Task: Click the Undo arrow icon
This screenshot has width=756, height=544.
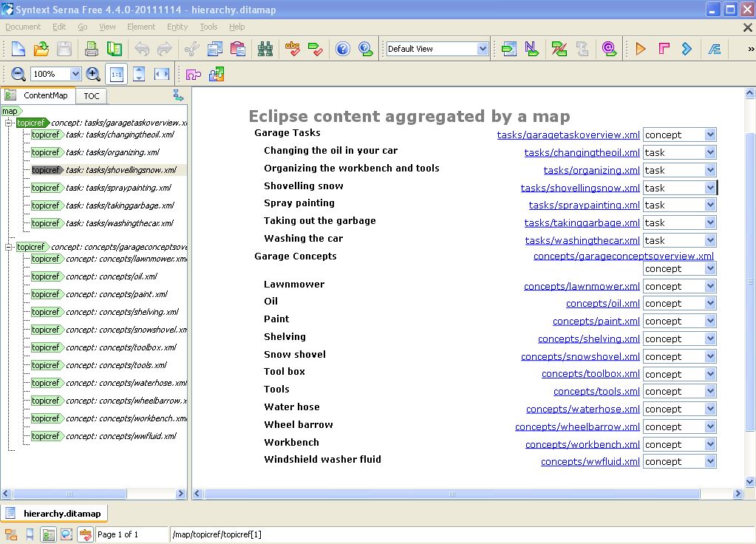Action: (x=142, y=49)
